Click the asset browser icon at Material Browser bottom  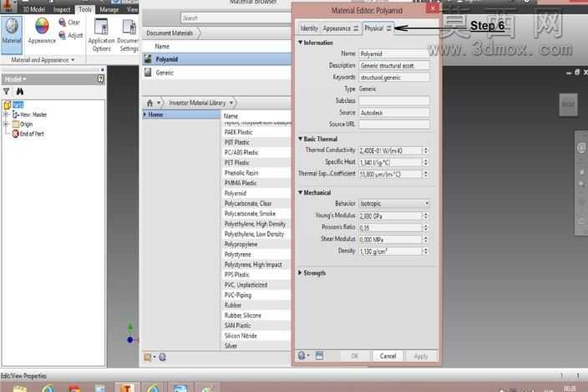(162, 357)
